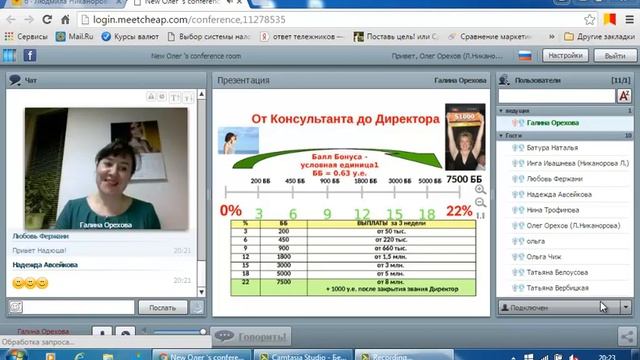Open the Курсы валют bookmark
This screenshot has height=360, width=640.
tap(130, 37)
